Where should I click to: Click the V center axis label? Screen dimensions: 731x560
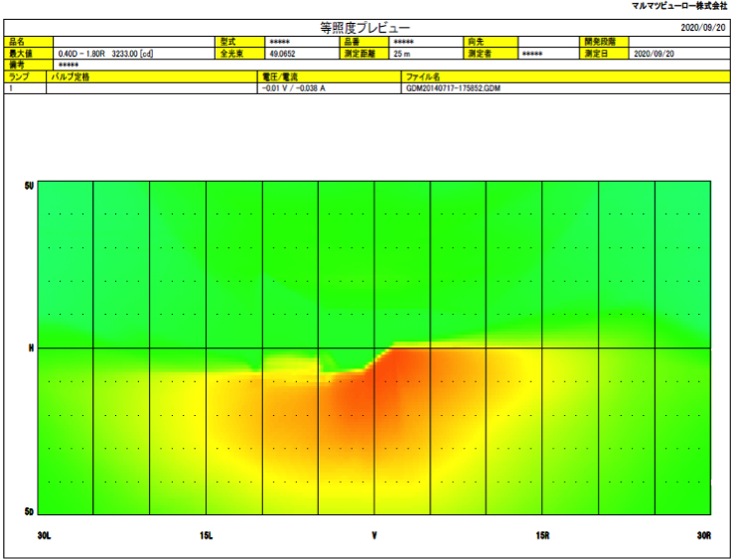pos(374,536)
